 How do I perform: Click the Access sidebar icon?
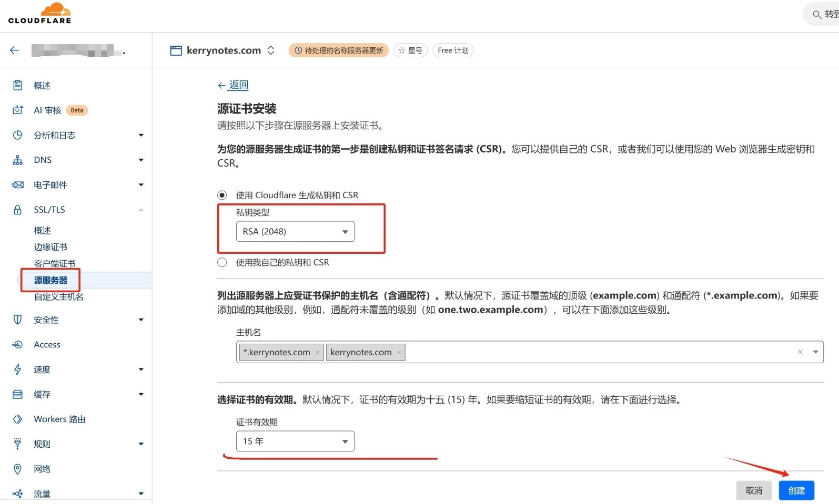pyautogui.click(x=17, y=345)
